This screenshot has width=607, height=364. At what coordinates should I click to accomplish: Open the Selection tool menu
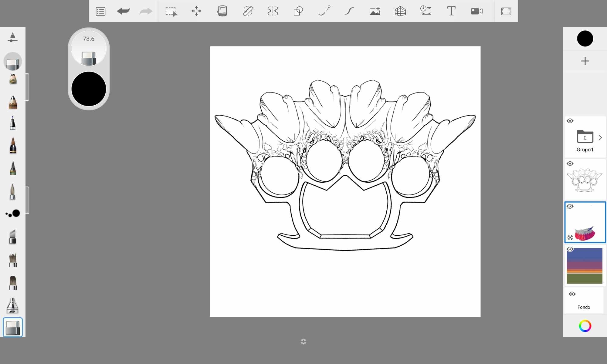(171, 11)
